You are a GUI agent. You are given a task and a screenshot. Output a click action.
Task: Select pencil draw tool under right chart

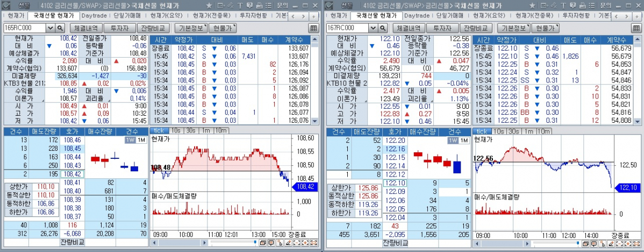click(x=611, y=243)
